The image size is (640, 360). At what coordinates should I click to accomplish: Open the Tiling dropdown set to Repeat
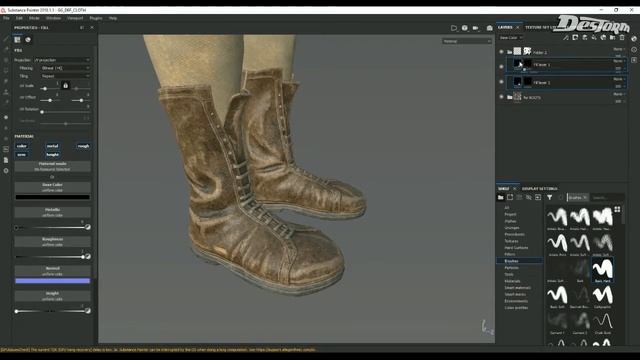(65, 76)
